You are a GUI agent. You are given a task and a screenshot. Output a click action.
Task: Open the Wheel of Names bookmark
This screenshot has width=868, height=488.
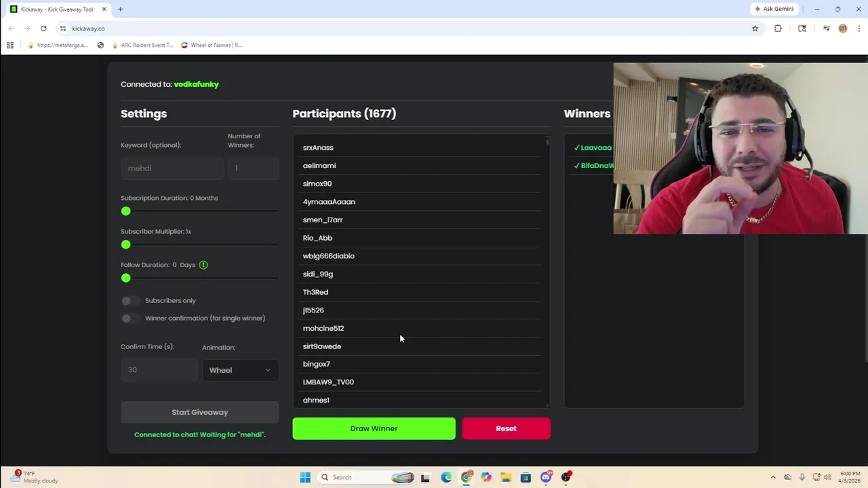[212, 45]
